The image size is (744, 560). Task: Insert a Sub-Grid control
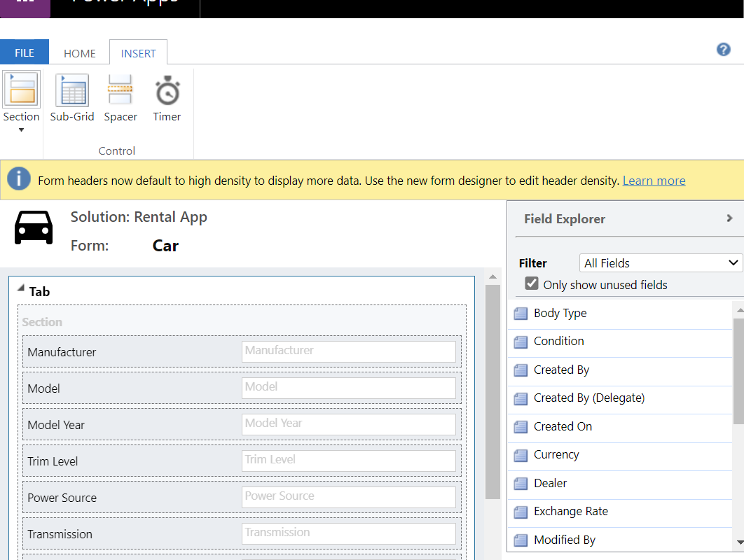71,90
